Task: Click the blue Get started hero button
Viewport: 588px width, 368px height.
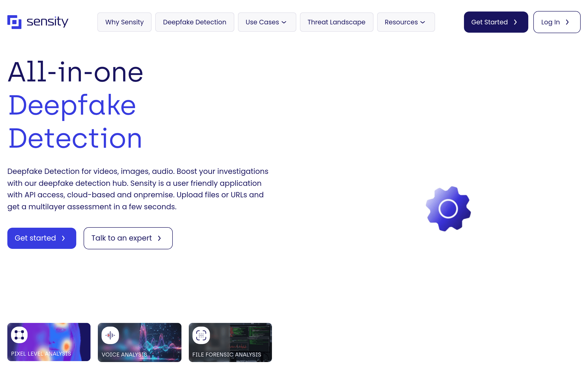Action: coord(42,238)
